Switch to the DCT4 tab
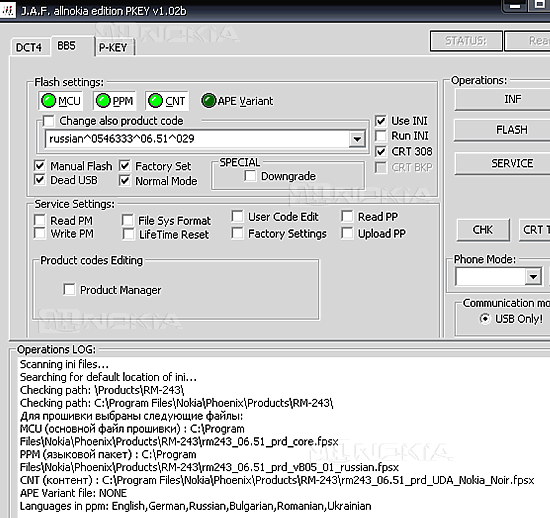 (x=29, y=47)
